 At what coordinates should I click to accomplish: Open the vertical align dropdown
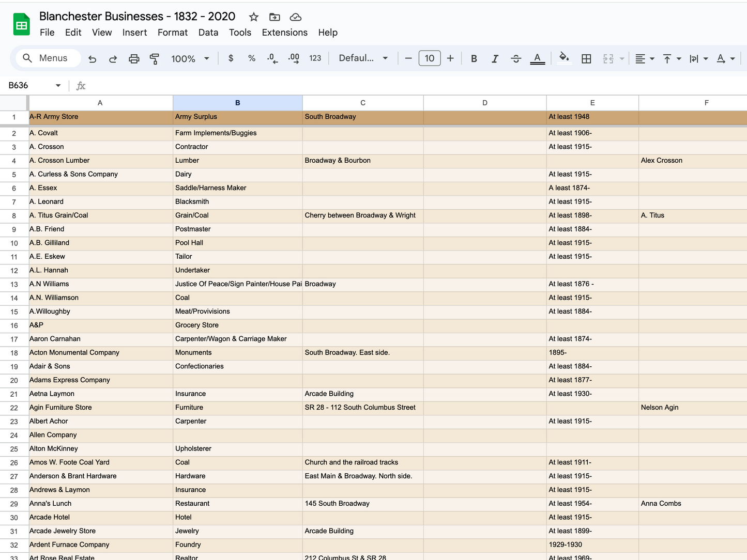[x=672, y=59]
